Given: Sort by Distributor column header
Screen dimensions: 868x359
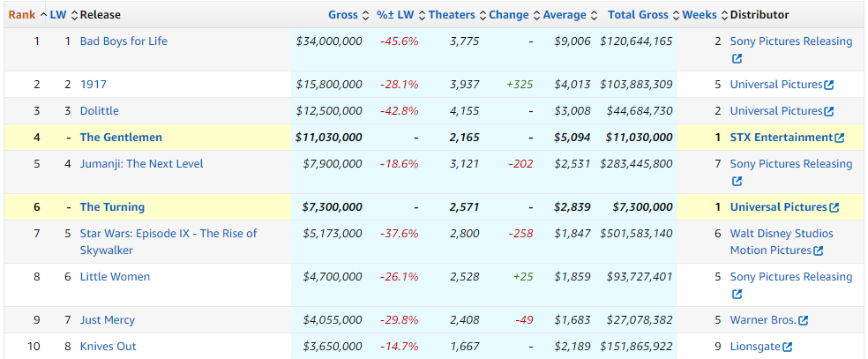Looking at the screenshot, I should (759, 15).
